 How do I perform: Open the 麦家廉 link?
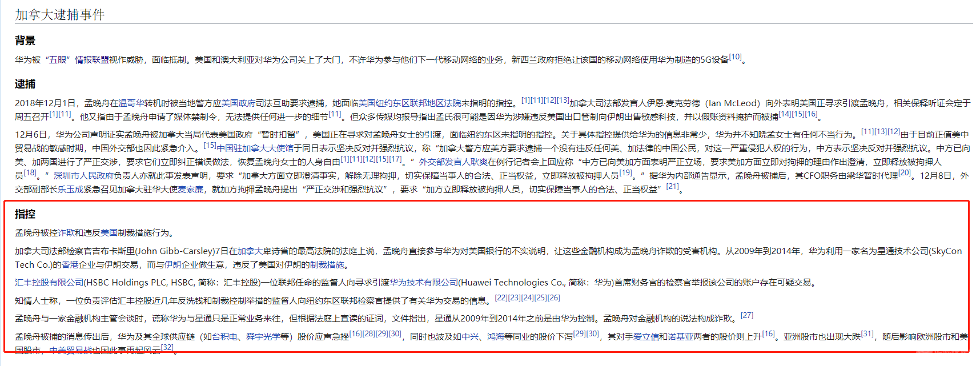(191, 190)
